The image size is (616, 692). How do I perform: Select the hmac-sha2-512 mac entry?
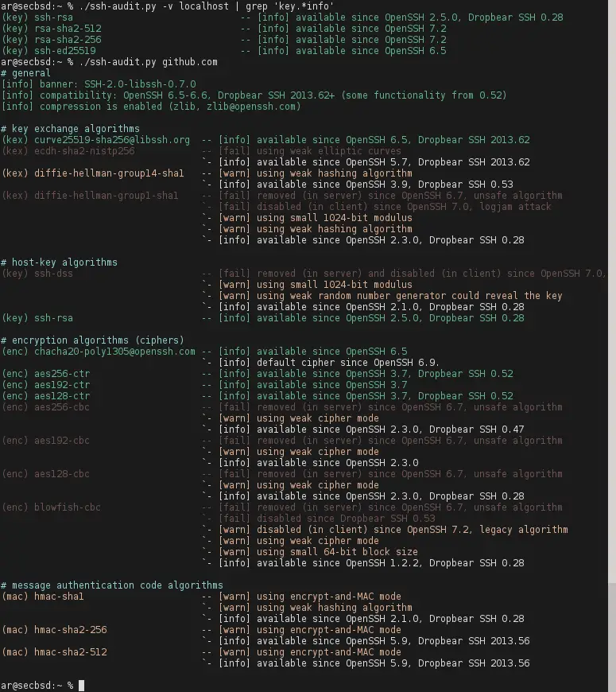point(202,652)
